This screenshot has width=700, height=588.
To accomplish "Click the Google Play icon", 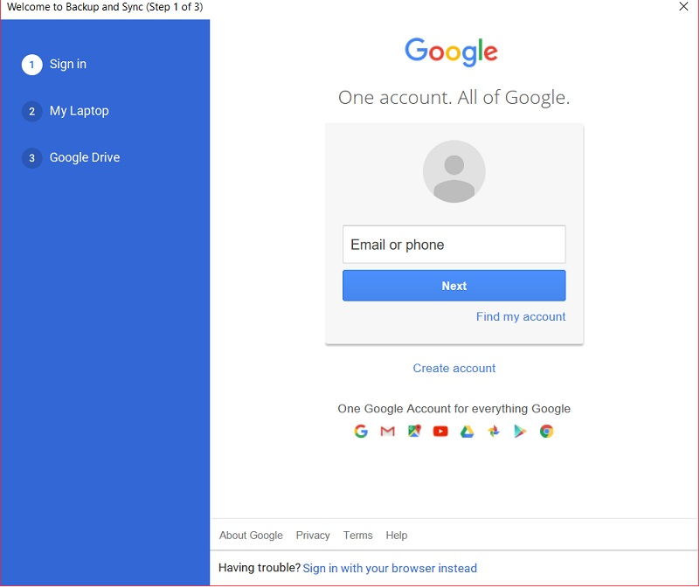I will click(x=520, y=432).
